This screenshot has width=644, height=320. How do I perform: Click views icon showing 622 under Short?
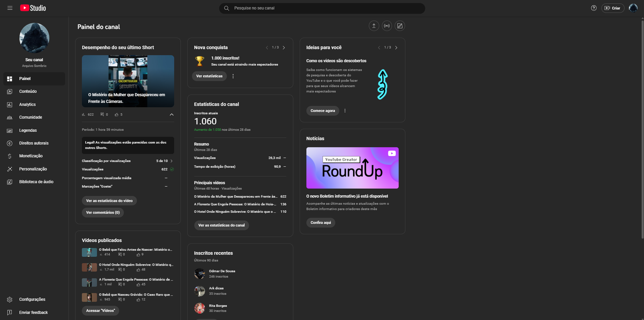[84, 114]
